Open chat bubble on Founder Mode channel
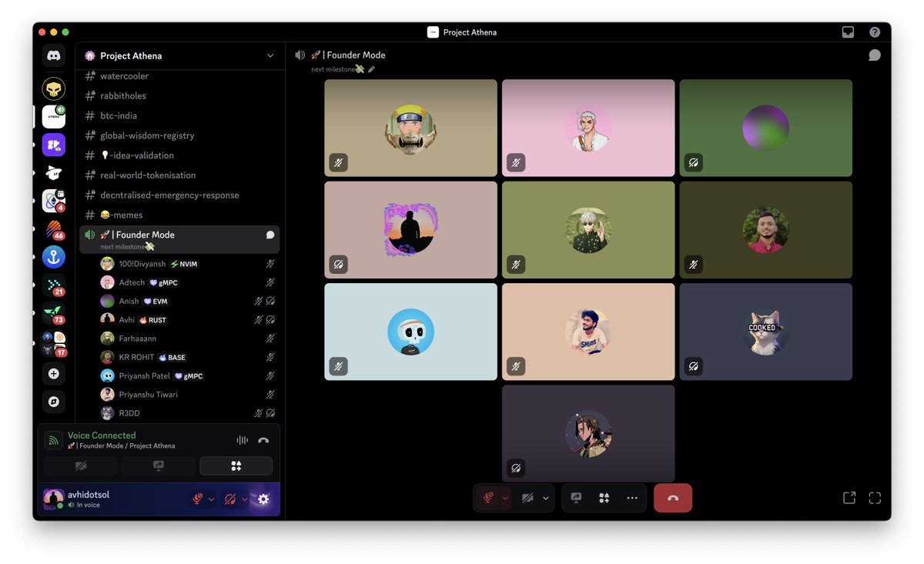This screenshot has height=564, width=924. [x=270, y=235]
